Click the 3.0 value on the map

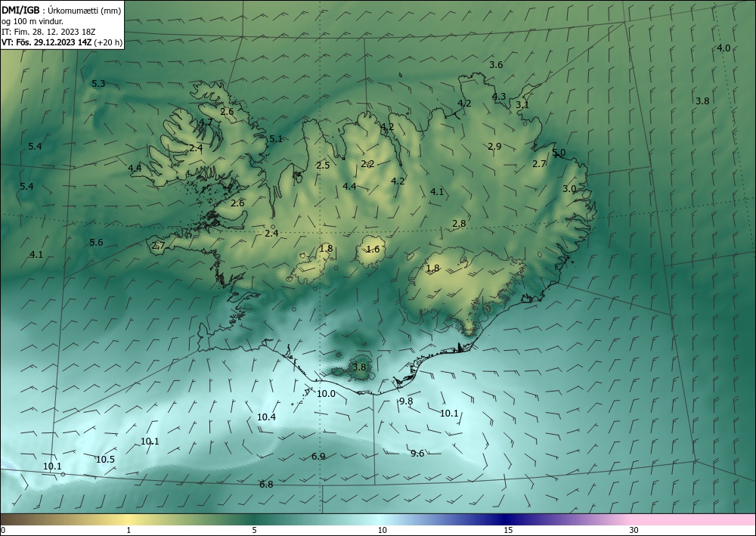569,189
